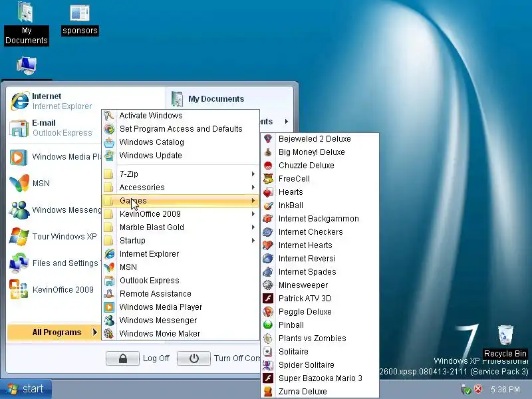Click the 5:36 PM taskbar clock
This screenshot has width=532, height=399.
click(x=505, y=389)
